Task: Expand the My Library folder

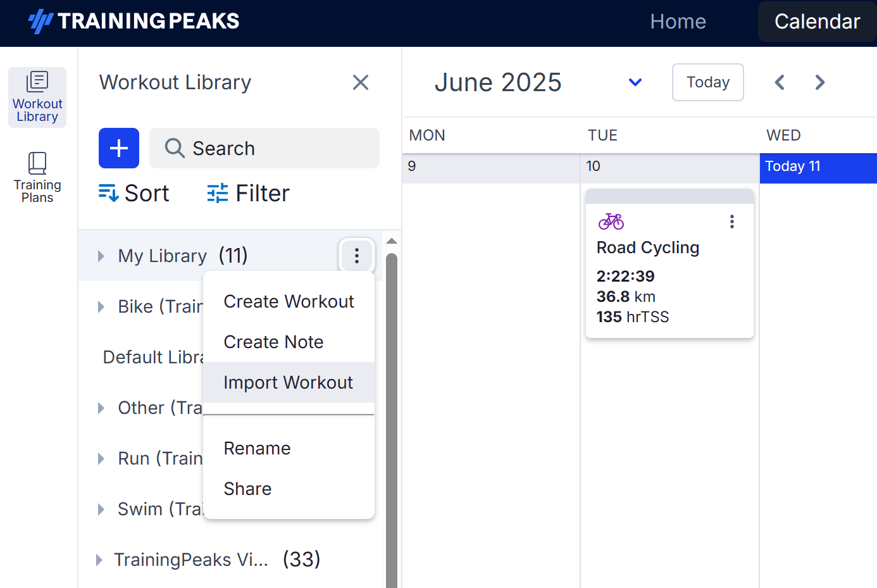Action: 101,256
